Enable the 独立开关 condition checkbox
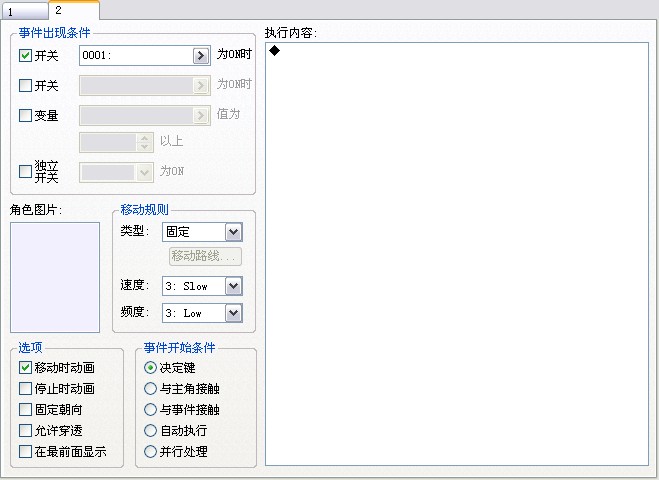Image resolution: width=659 pixels, height=480 pixels. click(x=25, y=171)
